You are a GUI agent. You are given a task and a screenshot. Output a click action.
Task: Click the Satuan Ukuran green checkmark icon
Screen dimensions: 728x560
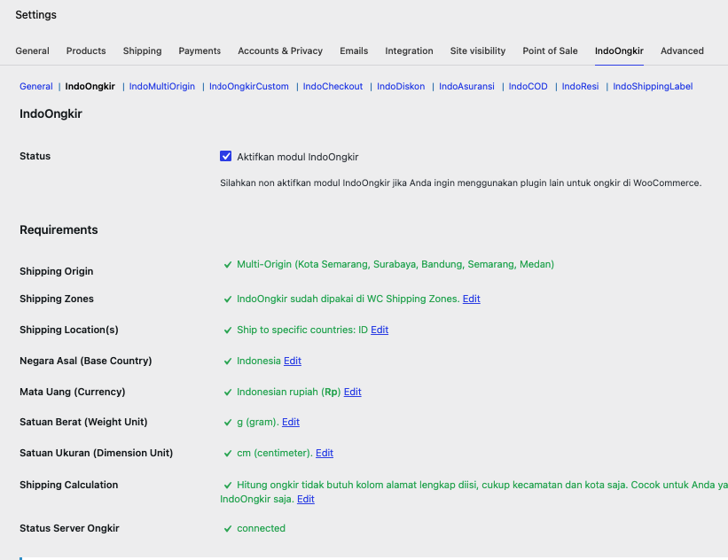pyautogui.click(x=228, y=454)
